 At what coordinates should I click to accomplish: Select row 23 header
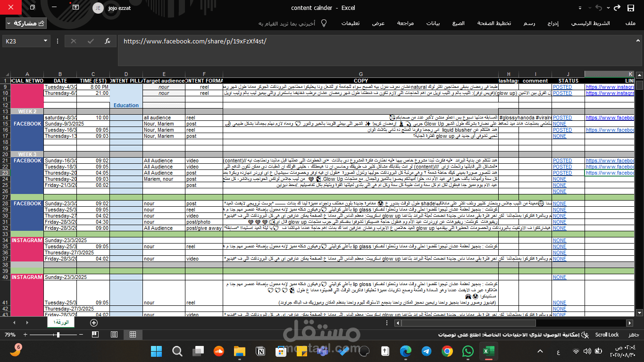pos(5,173)
